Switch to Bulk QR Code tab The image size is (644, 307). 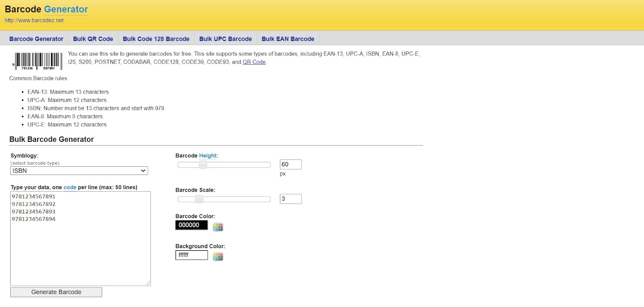93,39
